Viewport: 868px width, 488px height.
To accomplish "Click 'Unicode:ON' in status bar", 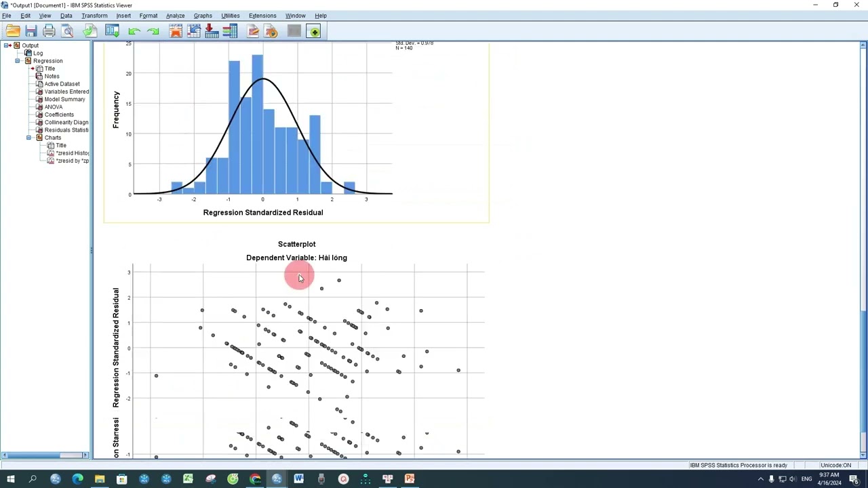I will (x=835, y=466).
